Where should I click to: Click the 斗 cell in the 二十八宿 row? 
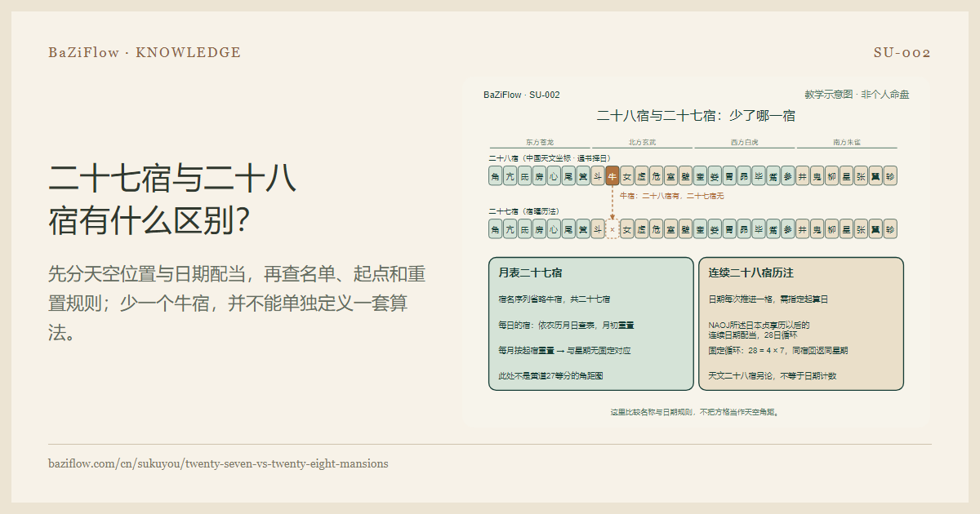(x=598, y=175)
